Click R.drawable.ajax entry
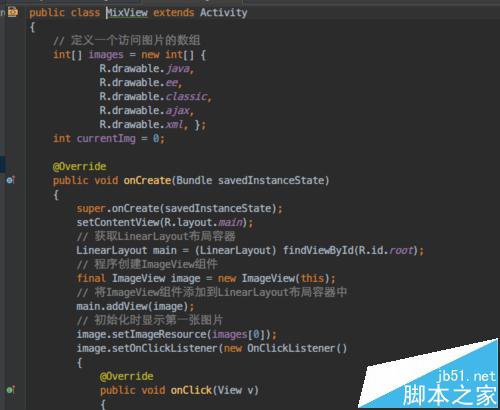 [x=146, y=111]
